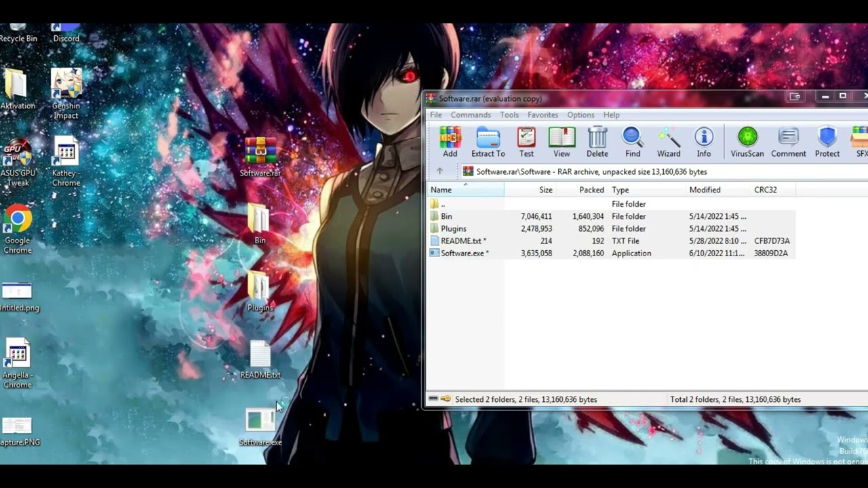Open the Commands menu
Screen dimensions: 868x488
(471, 115)
